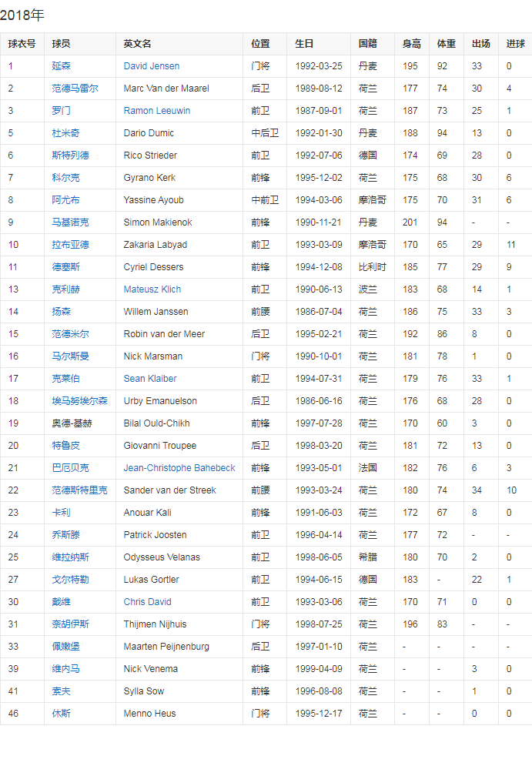Open the 延森 player link
Image resolution: width=532 pixels, height=776 pixels.
pyautogui.click(x=62, y=66)
